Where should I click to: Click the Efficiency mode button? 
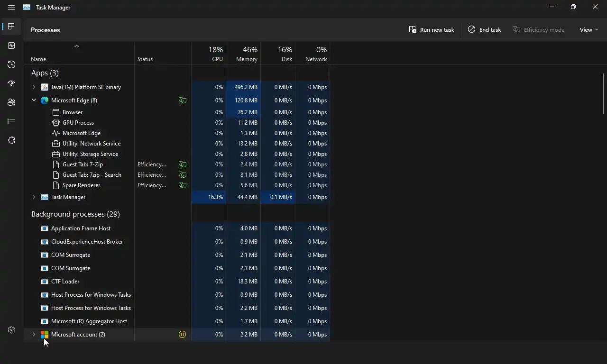pos(538,30)
